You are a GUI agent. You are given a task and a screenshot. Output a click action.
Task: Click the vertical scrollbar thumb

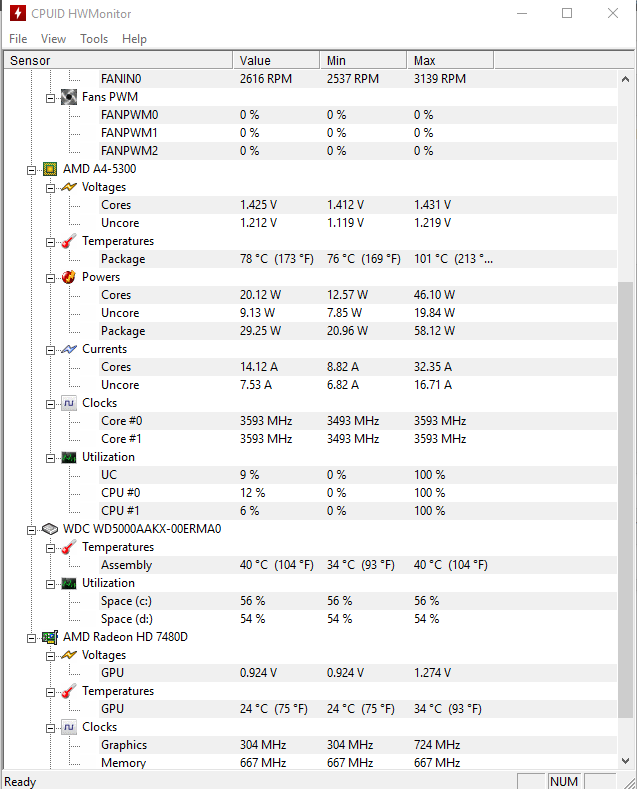coord(627,500)
